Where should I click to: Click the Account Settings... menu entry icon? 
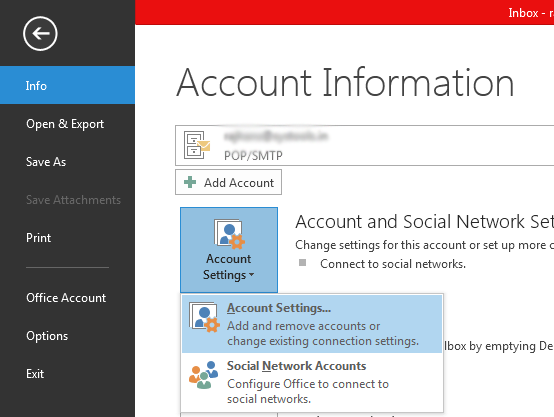pyautogui.click(x=204, y=317)
